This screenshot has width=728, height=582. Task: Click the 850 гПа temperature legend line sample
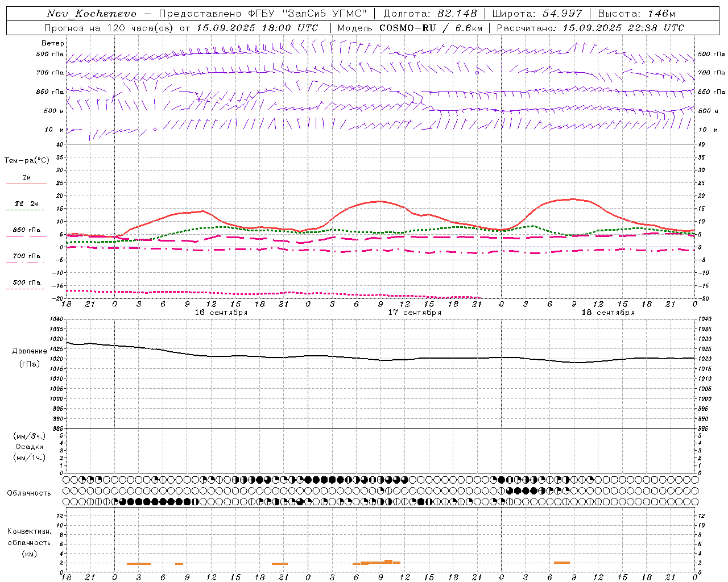pyautogui.click(x=26, y=236)
